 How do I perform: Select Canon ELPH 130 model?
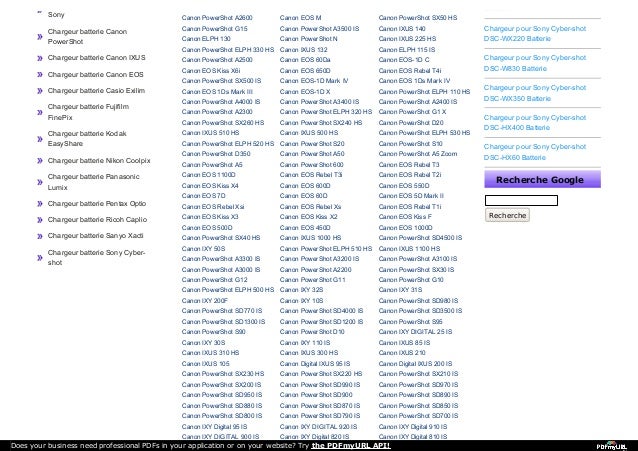[x=206, y=39]
